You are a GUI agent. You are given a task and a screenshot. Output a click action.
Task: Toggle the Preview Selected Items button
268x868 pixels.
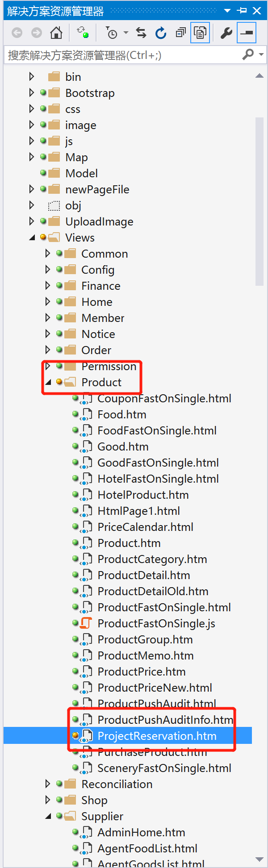[x=247, y=33]
